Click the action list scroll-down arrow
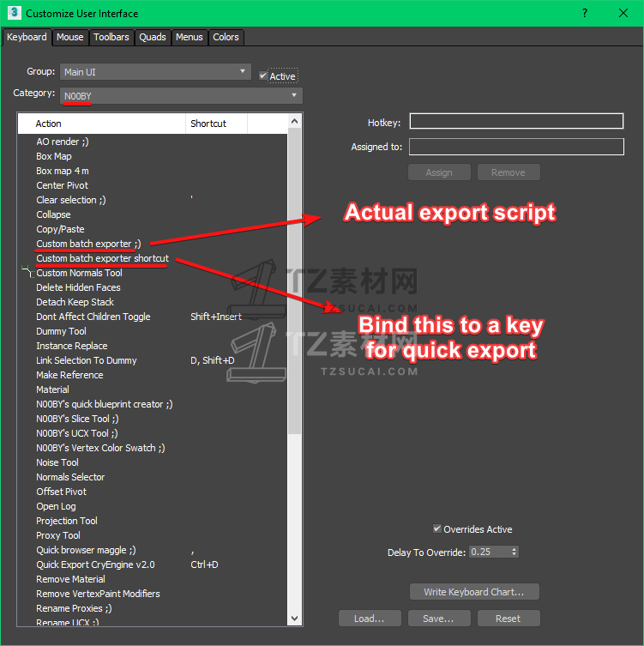This screenshot has height=646, width=644. coord(295,618)
